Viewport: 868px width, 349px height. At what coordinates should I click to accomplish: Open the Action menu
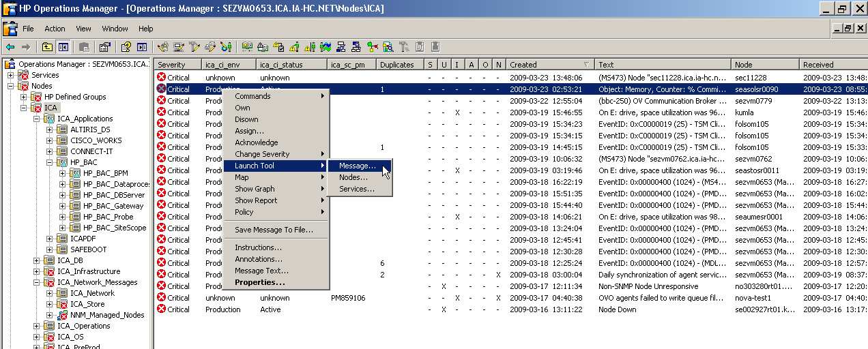55,29
